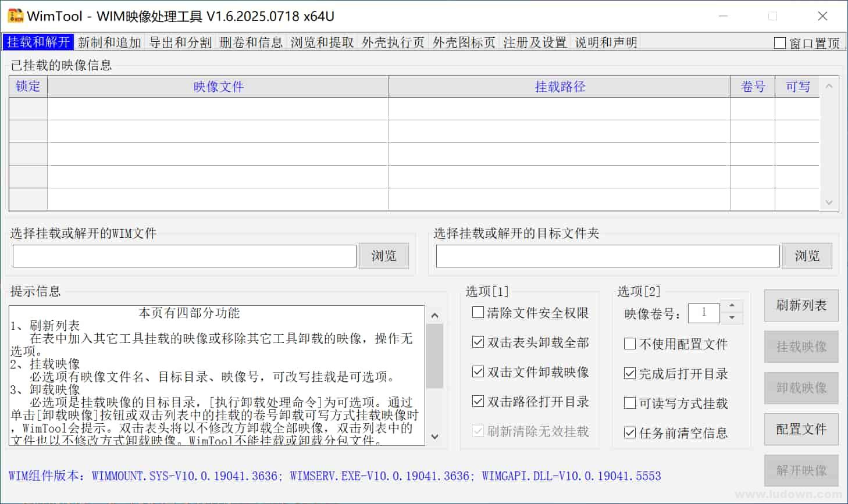This screenshot has height=504, width=848.
Task: Browse for WIM file to mount
Action: click(x=383, y=256)
